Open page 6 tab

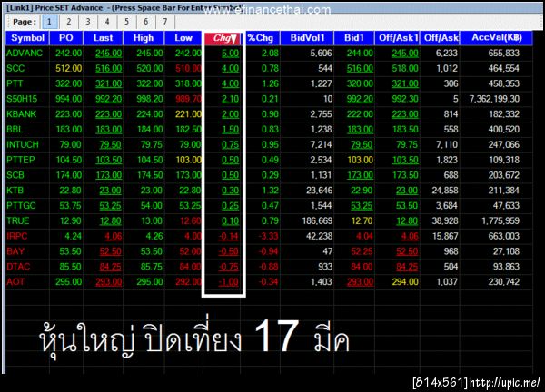click(145, 22)
